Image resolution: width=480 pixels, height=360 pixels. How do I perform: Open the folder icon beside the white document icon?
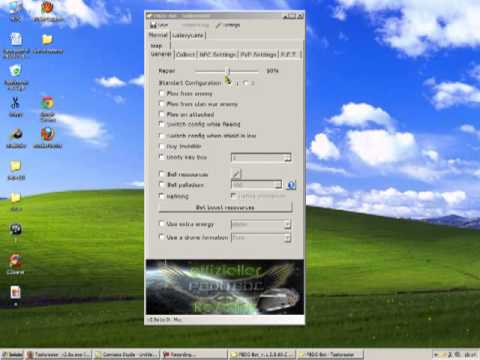click(x=47, y=40)
